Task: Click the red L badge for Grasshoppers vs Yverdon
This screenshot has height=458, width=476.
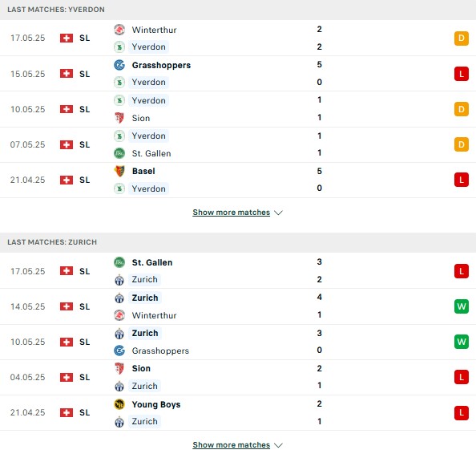Action: (x=462, y=74)
